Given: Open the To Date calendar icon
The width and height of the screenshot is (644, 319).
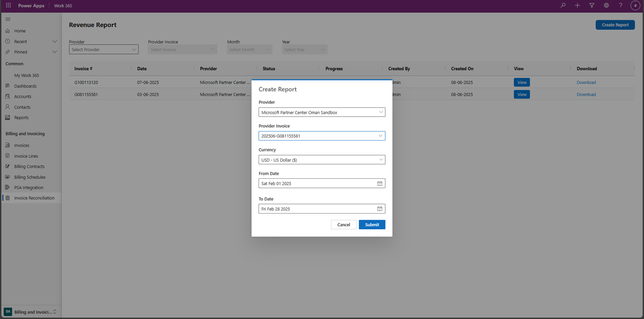Looking at the screenshot, I should [380, 209].
